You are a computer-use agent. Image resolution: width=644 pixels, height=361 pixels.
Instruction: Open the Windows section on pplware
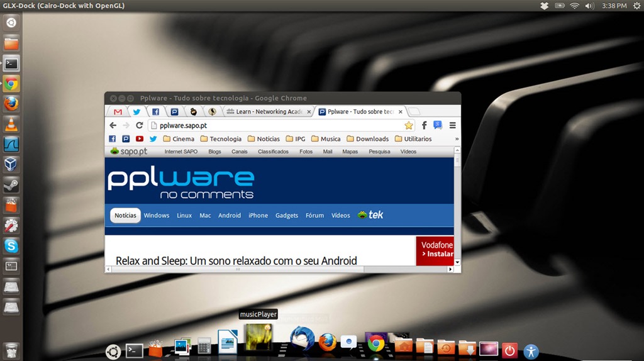(x=157, y=215)
